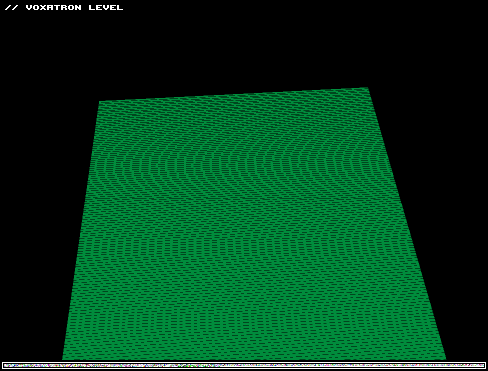This screenshot has width=488, height=371.
Task: Click the top-right corner of the green floor
Action: 367,88
